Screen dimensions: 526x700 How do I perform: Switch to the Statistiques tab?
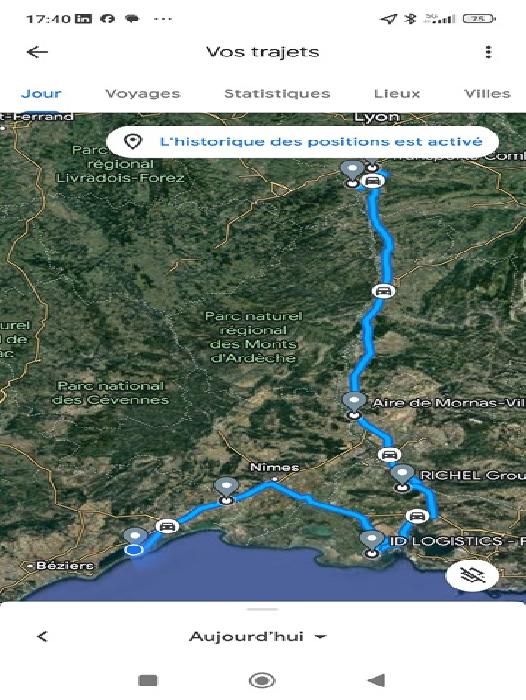pos(277,94)
